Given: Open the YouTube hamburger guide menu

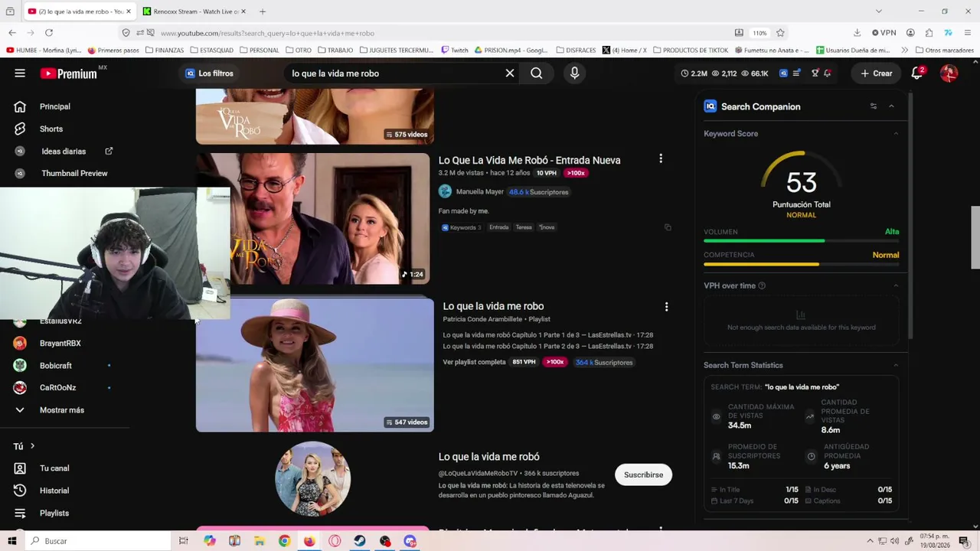Looking at the screenshot, I should (x=20, y=73).
